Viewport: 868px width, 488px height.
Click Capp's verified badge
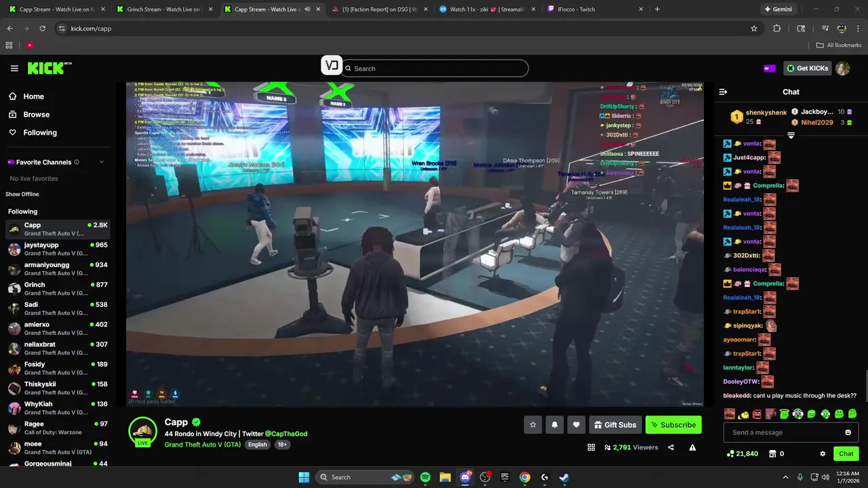197,422
